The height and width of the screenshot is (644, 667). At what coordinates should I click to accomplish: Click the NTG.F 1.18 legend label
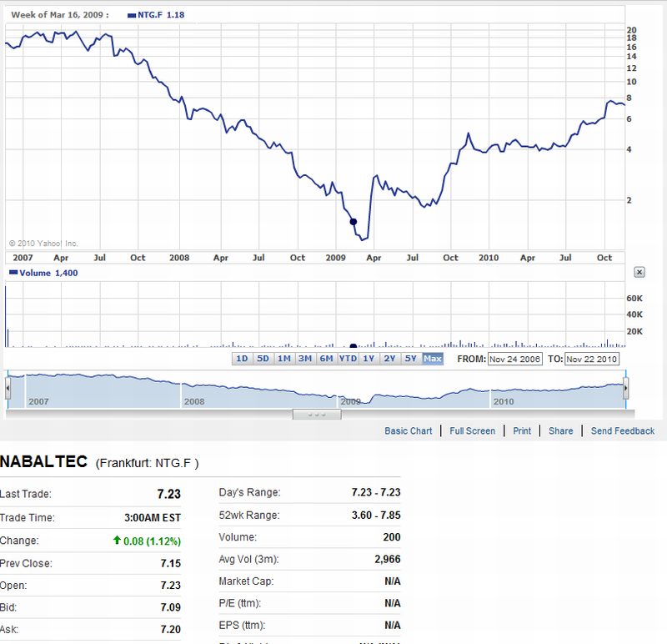coord(161,15)
